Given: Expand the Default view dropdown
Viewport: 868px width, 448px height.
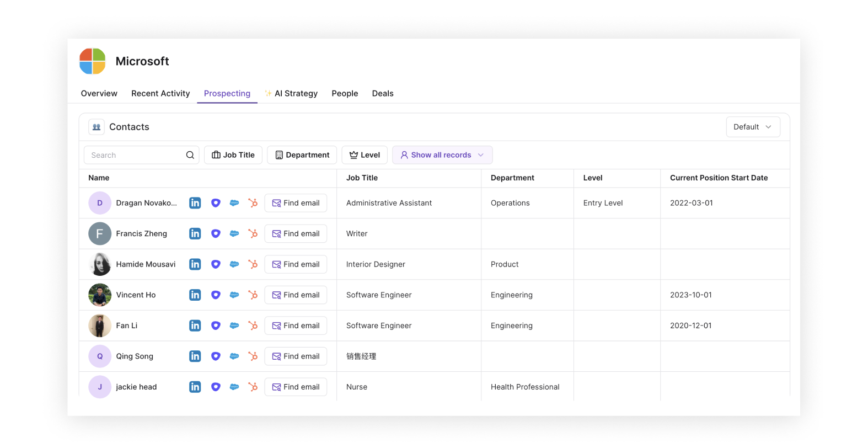Looking at the screenshot, I should pyautogui.click(x=752, y=127).
